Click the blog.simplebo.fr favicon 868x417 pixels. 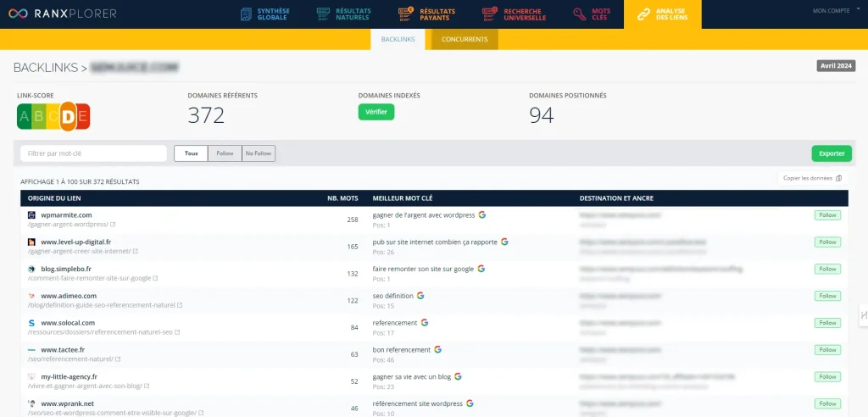click(31, 269)
